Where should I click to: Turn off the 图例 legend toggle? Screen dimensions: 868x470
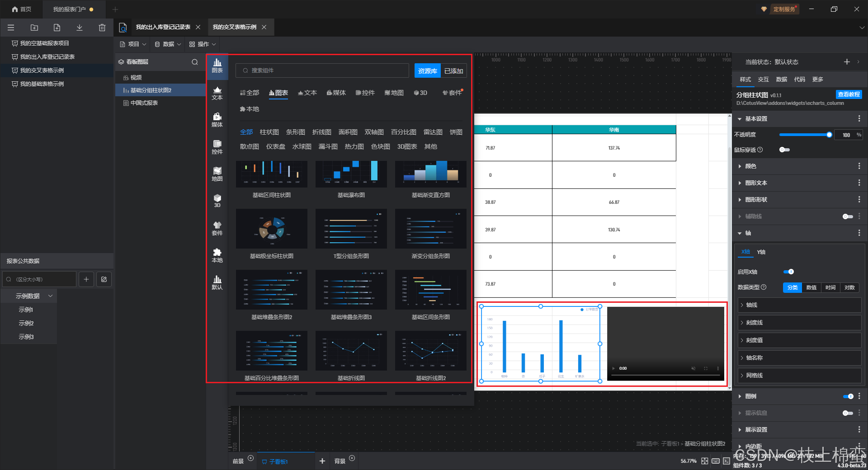[x=848, y=396]
